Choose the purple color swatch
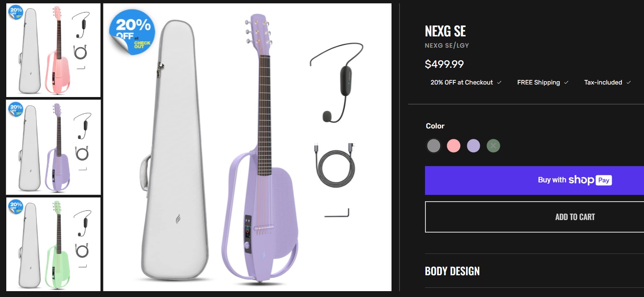 point(474,146)
